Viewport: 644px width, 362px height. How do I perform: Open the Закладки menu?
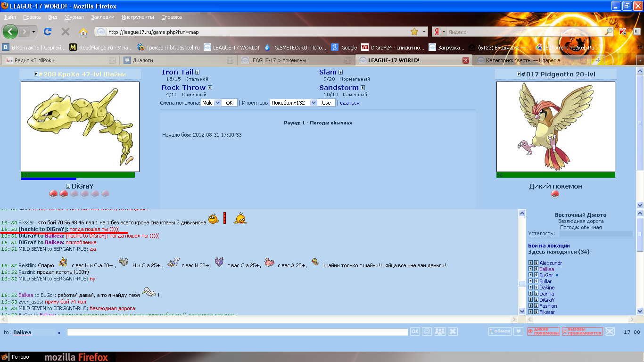103,17
